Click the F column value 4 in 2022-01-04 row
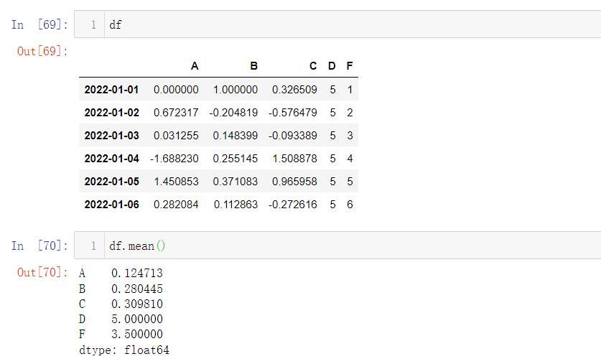This screenshot has height=364, width=601. (x=350, y=158)
